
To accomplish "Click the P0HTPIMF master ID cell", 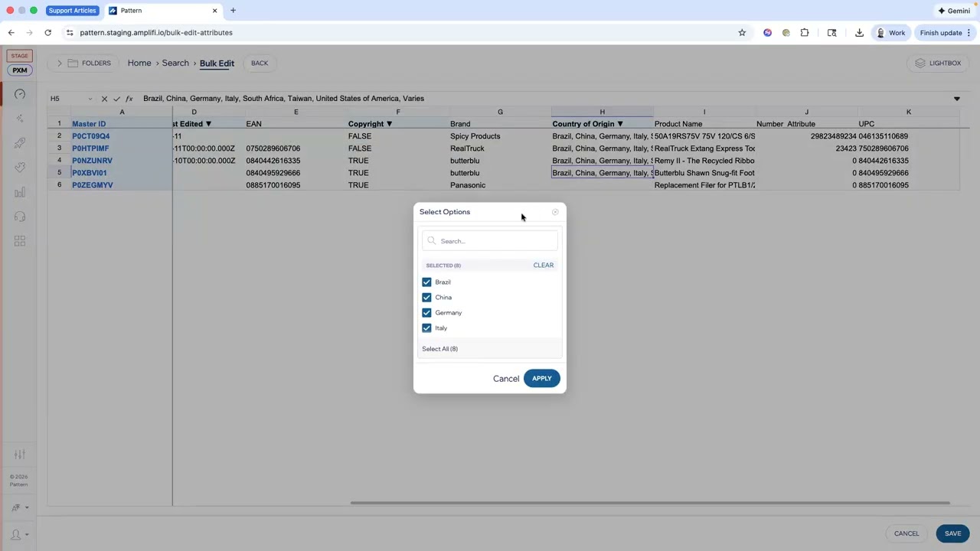I will tap(121, 148).
